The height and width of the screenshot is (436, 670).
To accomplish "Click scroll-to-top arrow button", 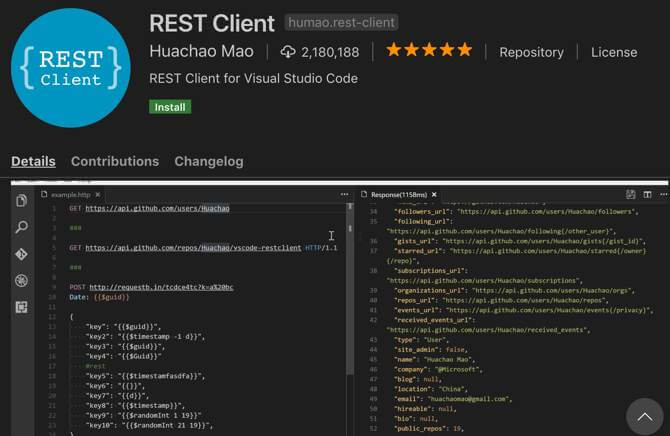I will 645,417.
